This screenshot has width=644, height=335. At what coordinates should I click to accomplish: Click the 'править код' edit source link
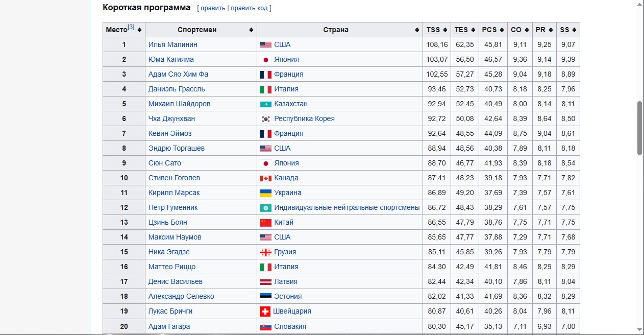pyautogui.click(x=250, y=8)
